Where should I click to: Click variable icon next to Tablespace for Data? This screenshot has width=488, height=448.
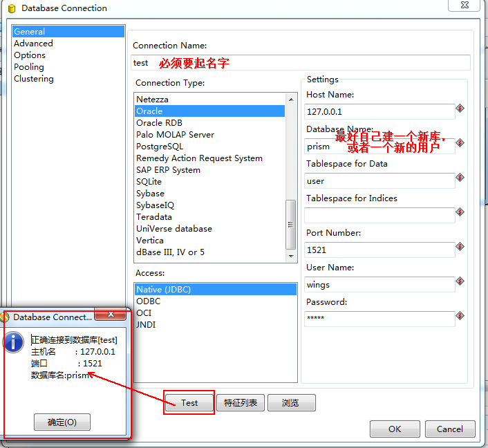460,178
